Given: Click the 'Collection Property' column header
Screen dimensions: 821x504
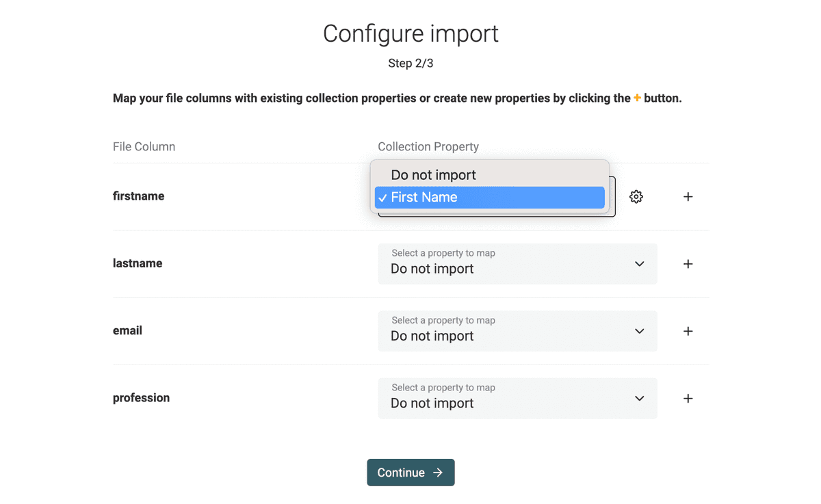Looking at the screenshot, I should pyautogui.click(x=428, y=146).
